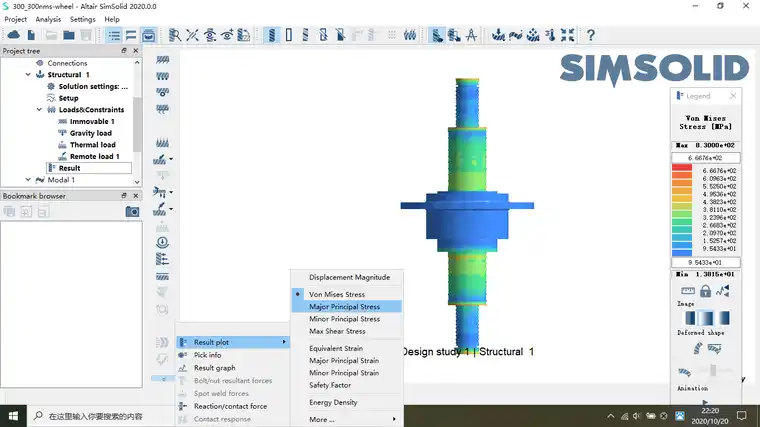
Task: Start a modal analysis from wave icon
Action: tap(516, 35)
